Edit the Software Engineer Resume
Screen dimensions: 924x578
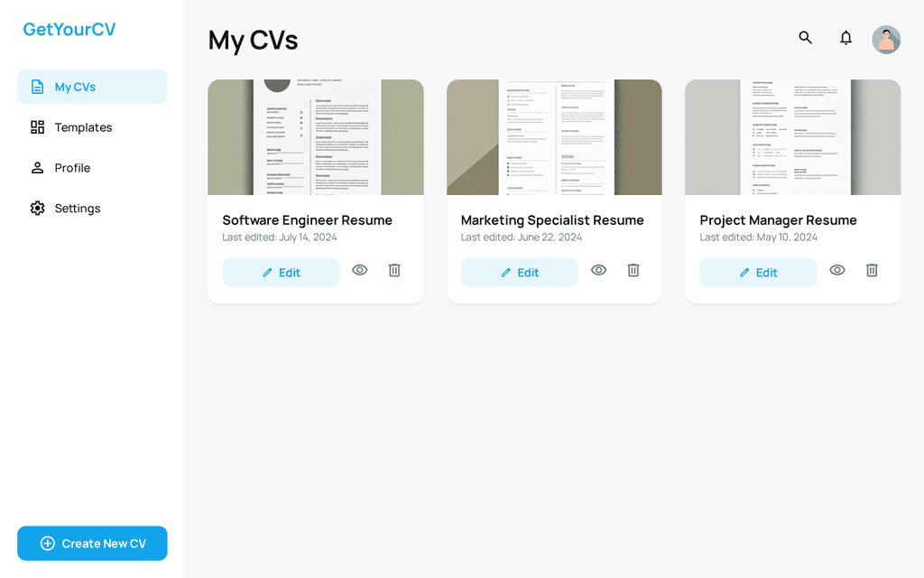[281, 273]
